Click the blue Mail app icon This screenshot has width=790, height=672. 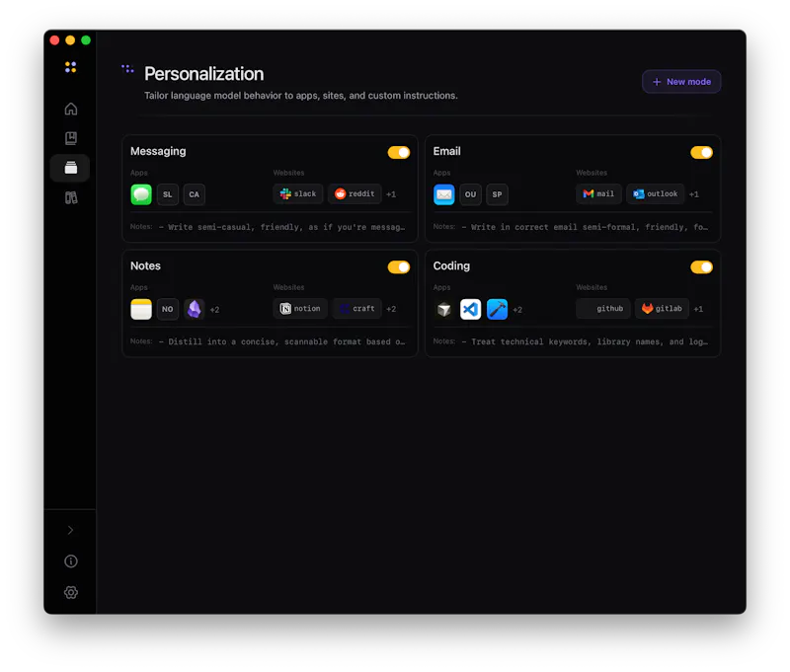(x=443, y=194)
